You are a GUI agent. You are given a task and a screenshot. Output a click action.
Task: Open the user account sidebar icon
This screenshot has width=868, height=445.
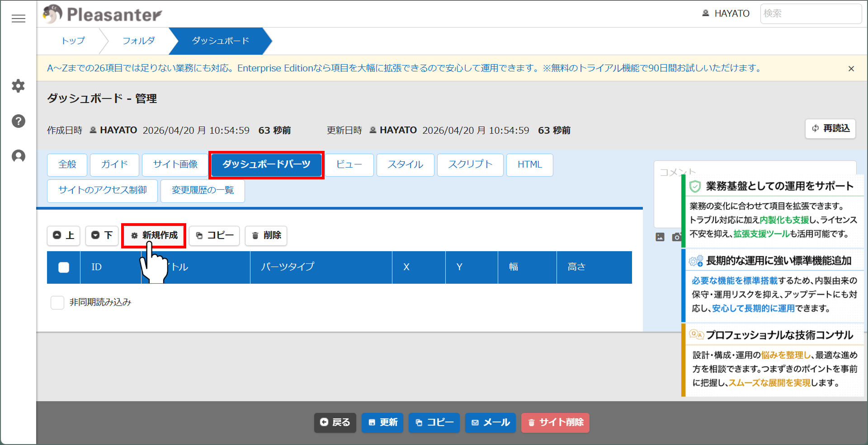[x=19, y=156]
